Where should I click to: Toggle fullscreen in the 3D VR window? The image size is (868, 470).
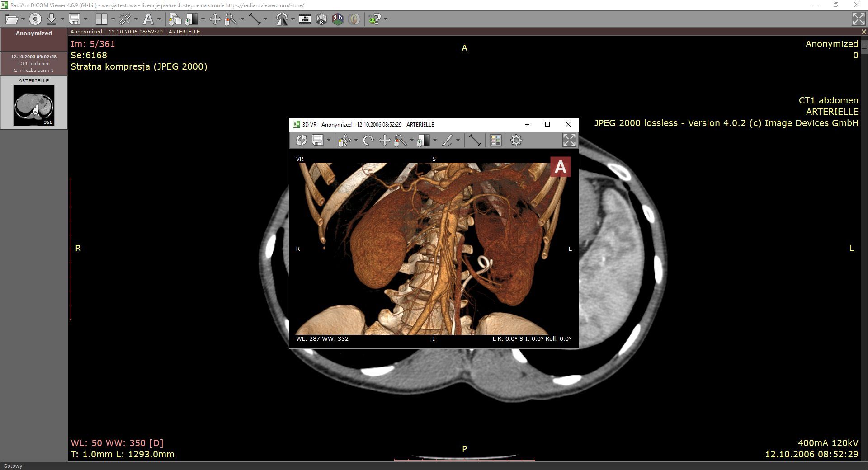click(x=569, y=140)
